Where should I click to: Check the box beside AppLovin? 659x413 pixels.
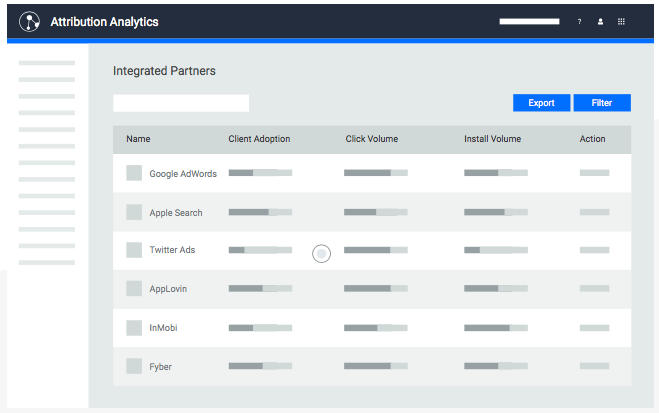pos(134,289)
